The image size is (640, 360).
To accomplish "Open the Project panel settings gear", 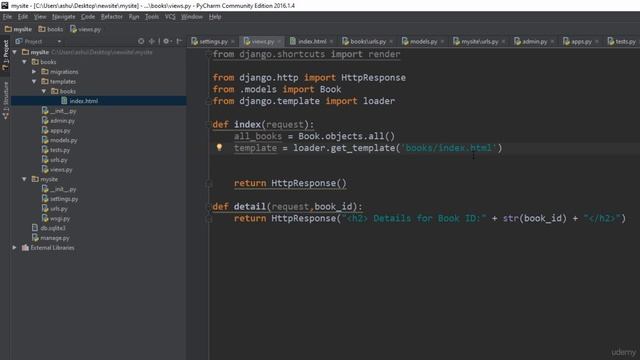I will pyautogui.click(x=166, y=41).
